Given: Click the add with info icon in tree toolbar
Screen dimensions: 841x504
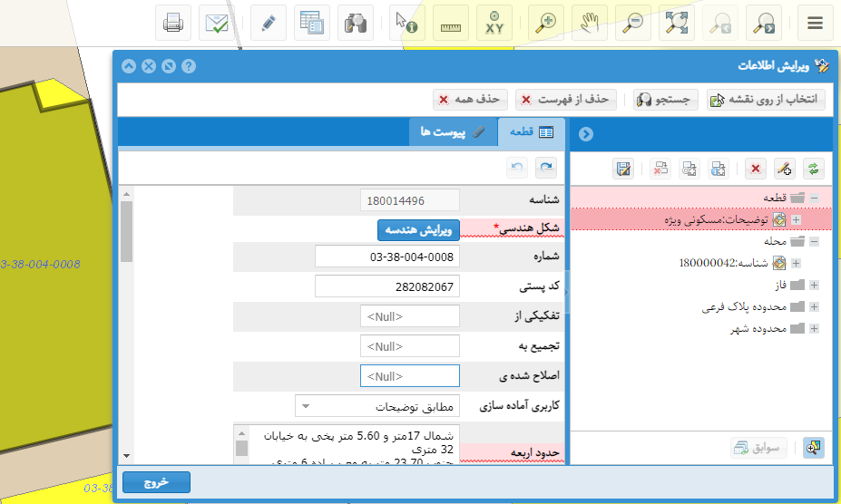Looking at the screenshot, I should click(718, 169).
